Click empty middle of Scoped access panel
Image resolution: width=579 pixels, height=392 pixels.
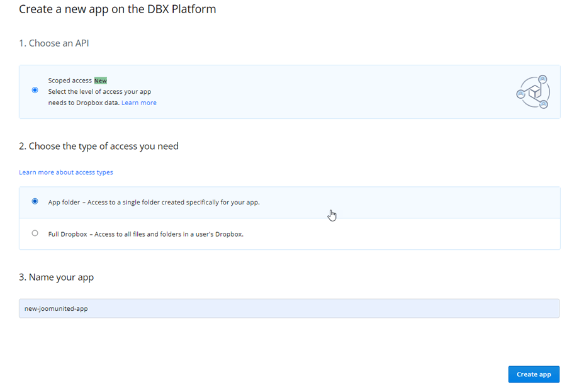[x=327, y=92]
